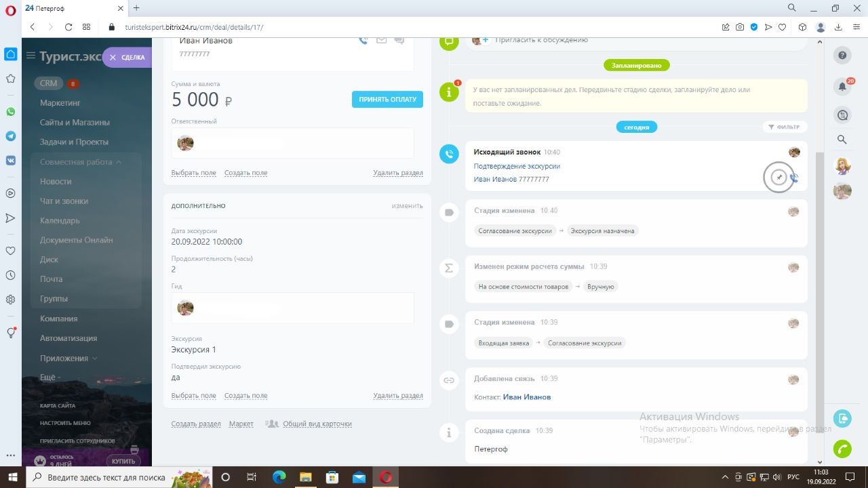
Task: Open Opera sidebar history clock icon
Action: tap(10, 275)
